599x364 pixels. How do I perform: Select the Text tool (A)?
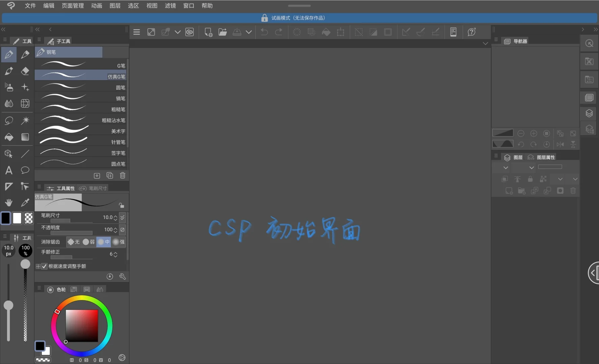tap(9, 170)
